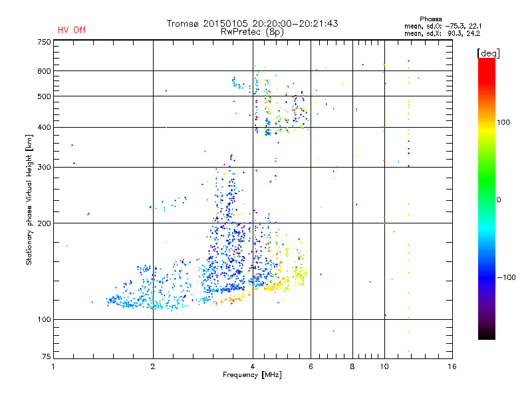Click the x-axis label '2'
Screen dimensions: 532x399
(x=153, y=366)
